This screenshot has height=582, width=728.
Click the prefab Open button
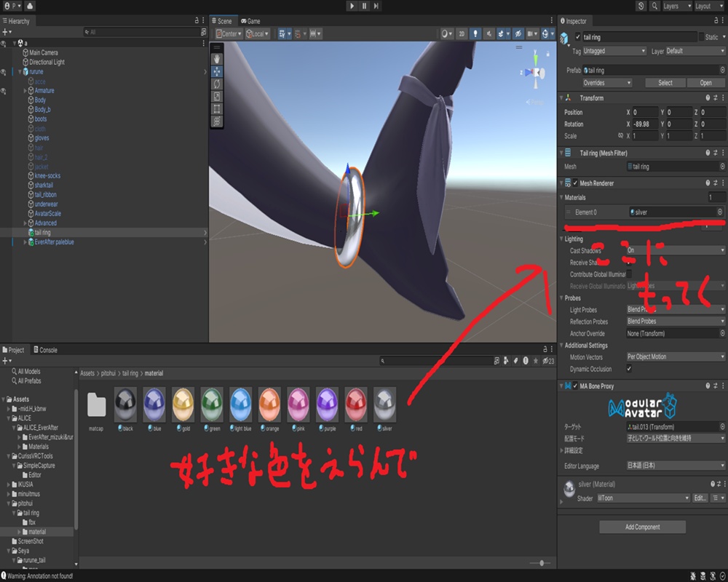[705, 83]
